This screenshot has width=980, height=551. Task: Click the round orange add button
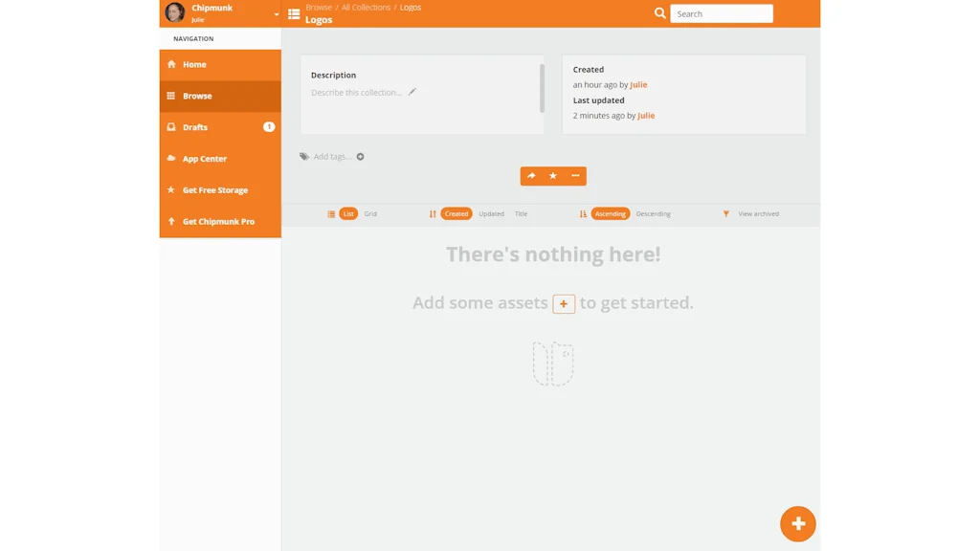point(797,524)
